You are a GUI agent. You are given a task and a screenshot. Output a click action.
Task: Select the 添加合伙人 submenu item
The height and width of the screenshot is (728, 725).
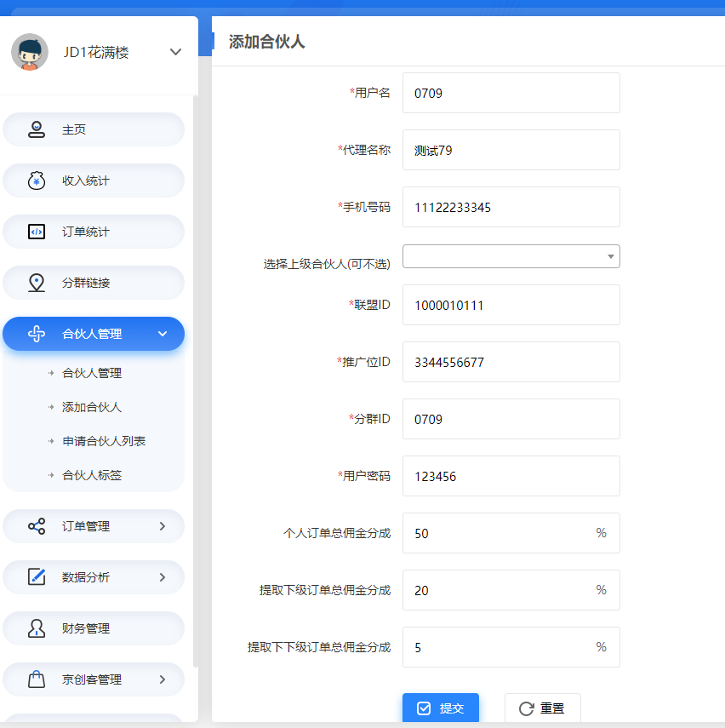[92, 407]
